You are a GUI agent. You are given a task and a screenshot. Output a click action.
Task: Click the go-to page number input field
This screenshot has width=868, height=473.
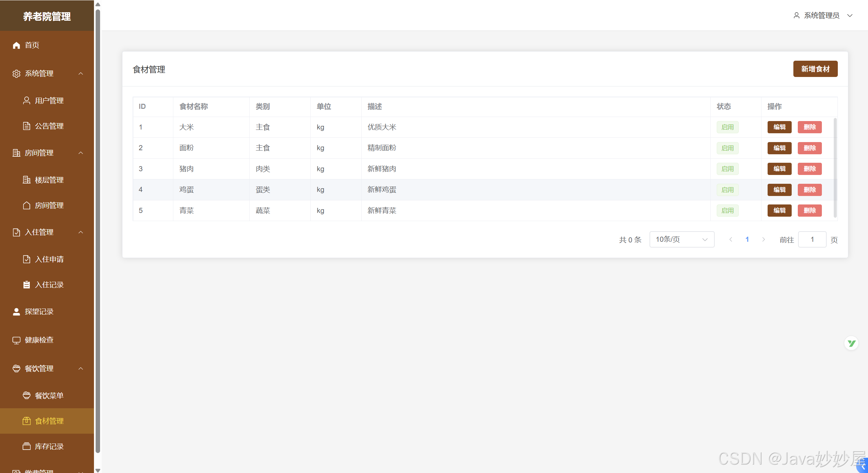click(812, 239)
